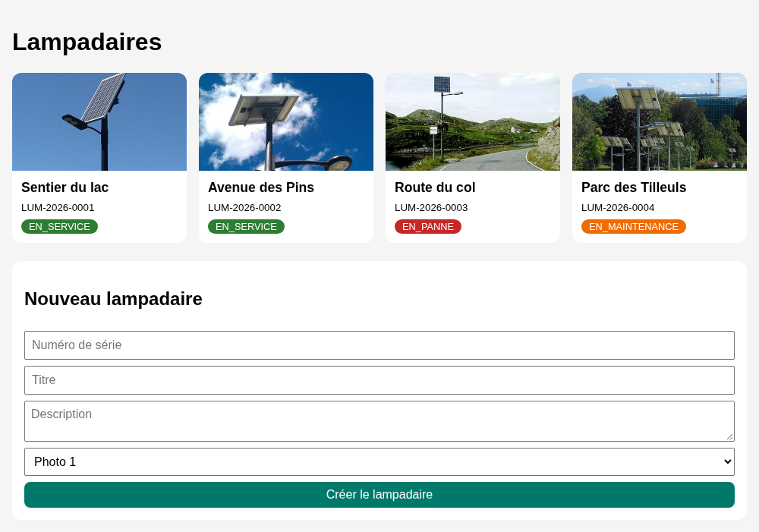Grab the Description textarea resize handle
The height and width of the screenshot is (532, 759).
click(x=730, y=436)
